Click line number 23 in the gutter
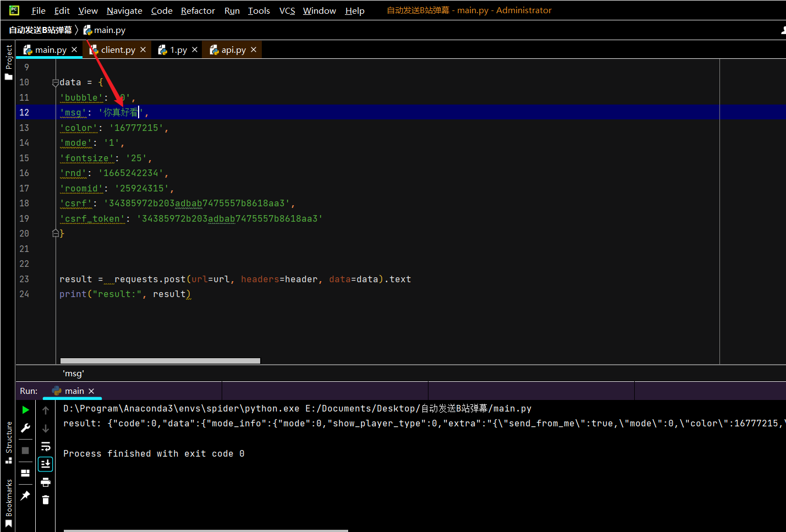Image resolution: width=786 pixels, height=532 pixels. click(x=24, y=279)
